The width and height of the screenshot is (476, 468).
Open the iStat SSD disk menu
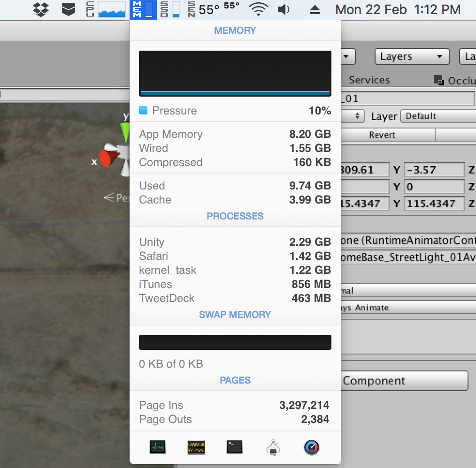[x=170, y=9]
